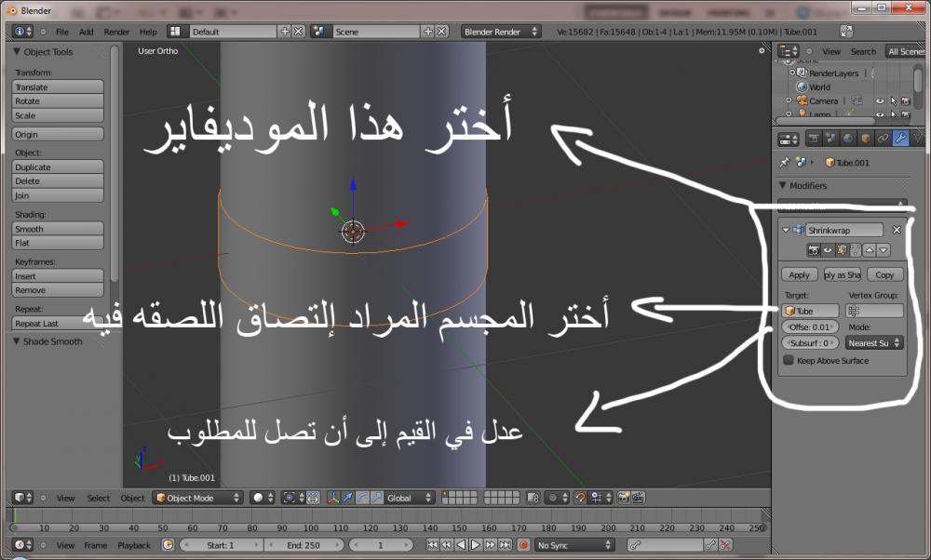This screenshot has height=560, width=931.
Task: Click the translate manipulator arrow icon
Action: pyautogui.click(x=347, y=498)
